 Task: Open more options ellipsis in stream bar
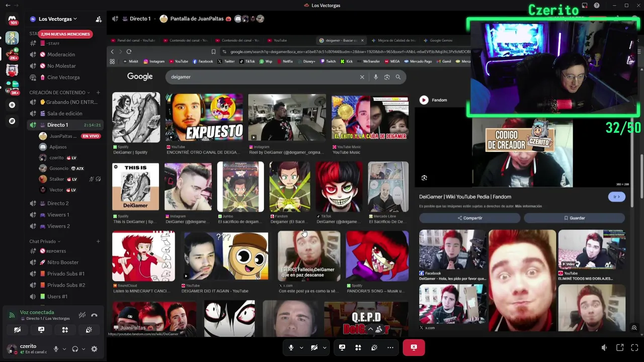pyautogui.click(x=390, y=347)
